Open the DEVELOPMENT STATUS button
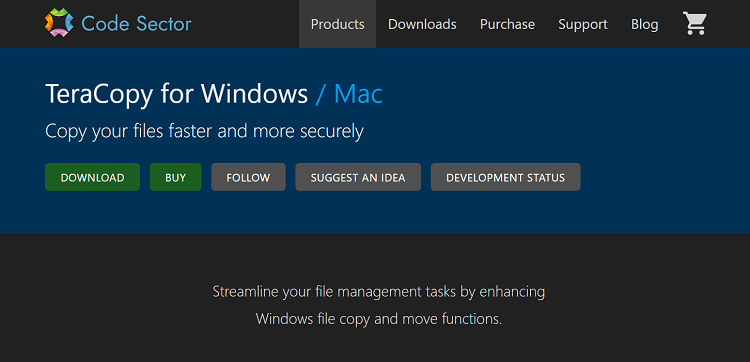The width and height of the screenshot is (750, 362). pyautogui.click(x=506, y=177)
